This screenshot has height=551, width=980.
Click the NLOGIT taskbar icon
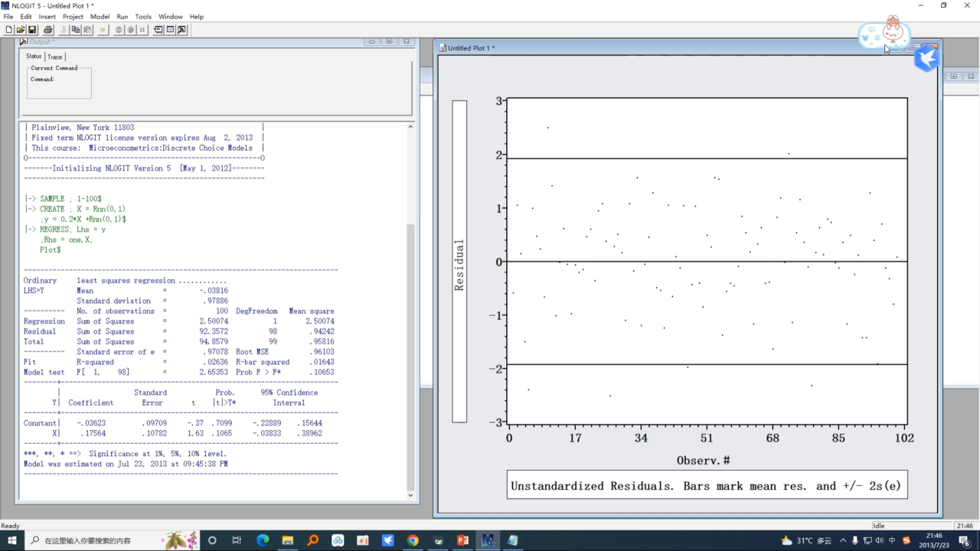(x=488, y=540)
